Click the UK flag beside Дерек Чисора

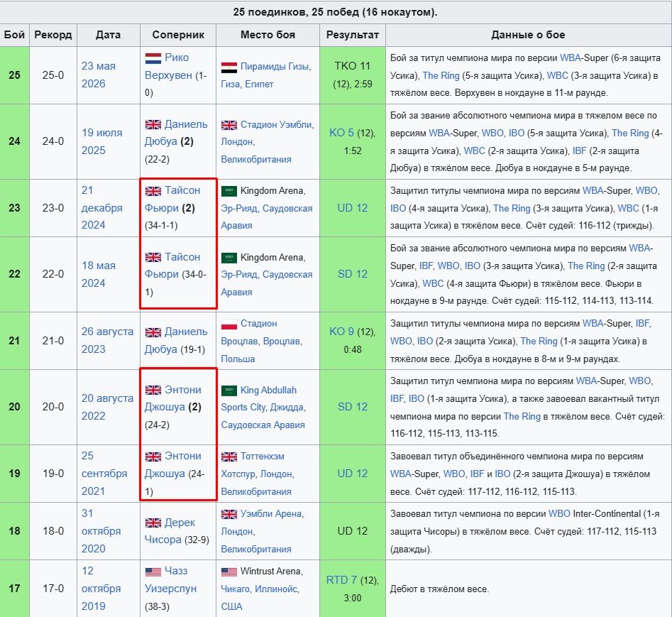click(x=153, y=523)
